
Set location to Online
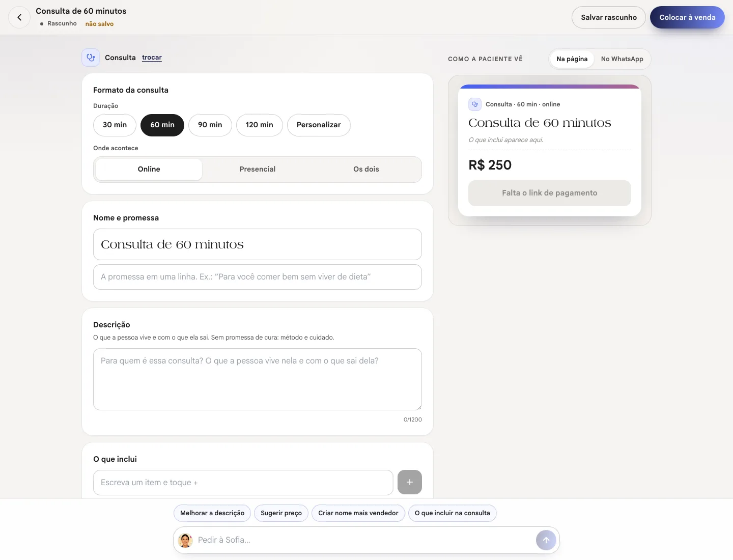click(x=149, y=170)
